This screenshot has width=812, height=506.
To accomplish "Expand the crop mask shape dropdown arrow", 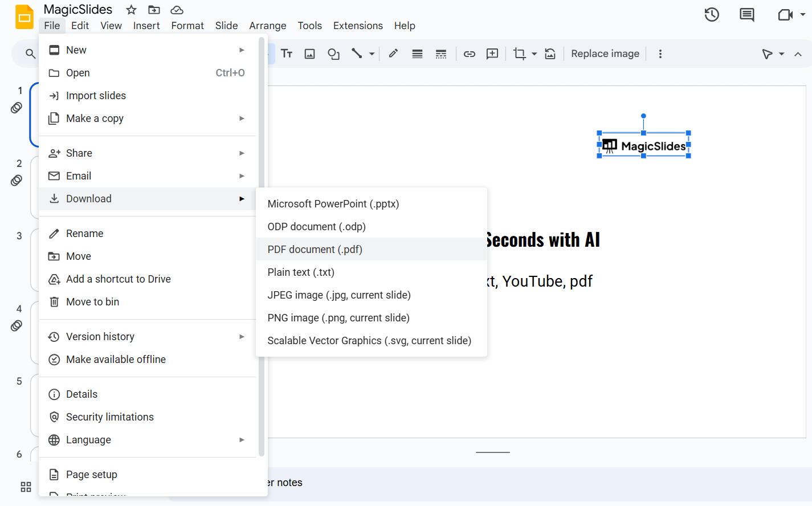I will click(534, 54).
